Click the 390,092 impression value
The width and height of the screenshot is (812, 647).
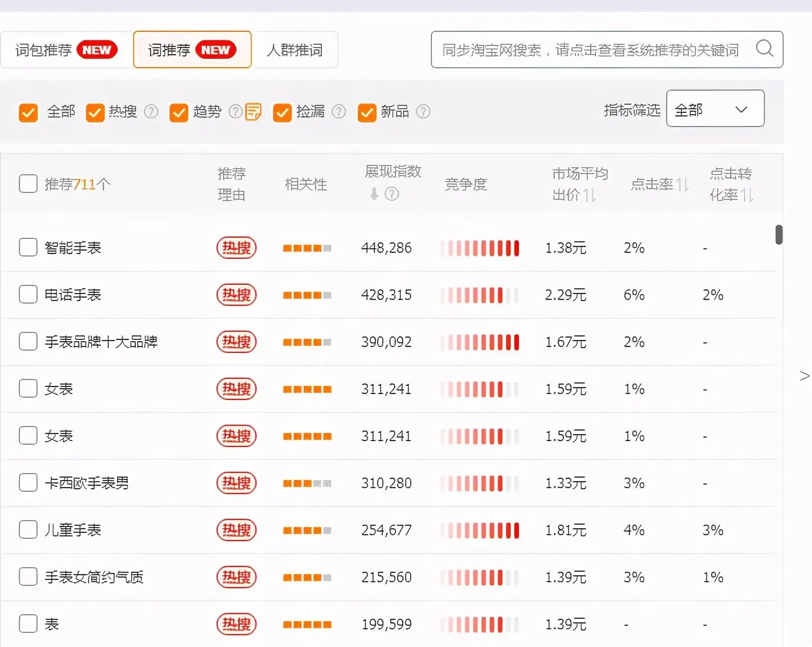(x=387, y=342)
